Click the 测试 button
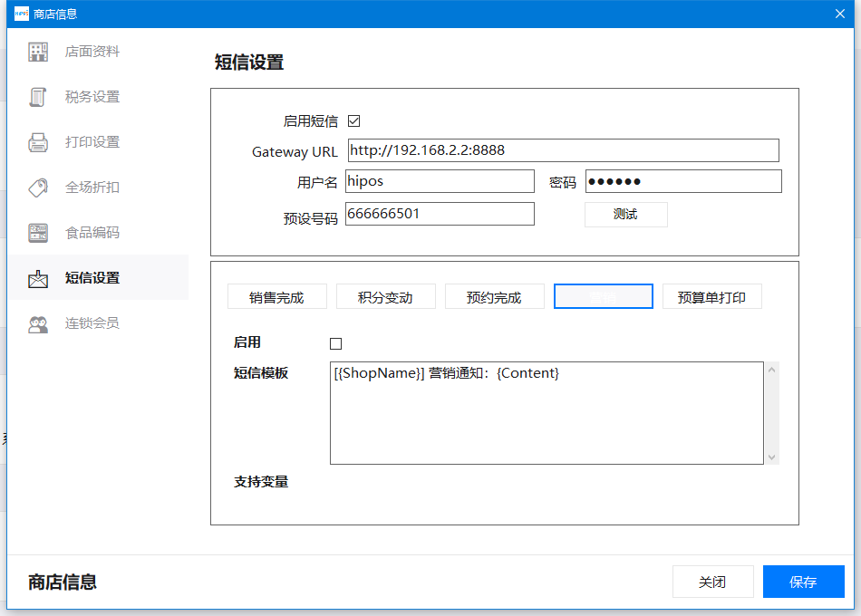Viewport: 861px width, 616px height. point(626,214)
